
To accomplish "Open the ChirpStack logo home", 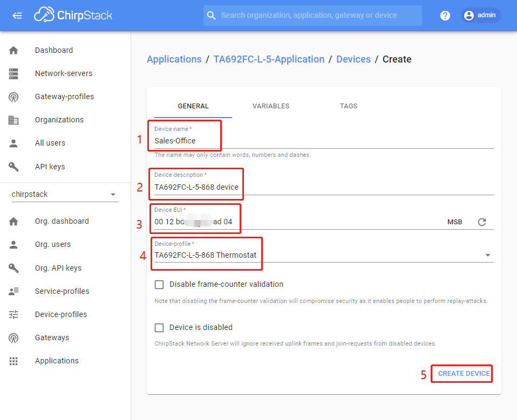I will [x=73, y=15].
